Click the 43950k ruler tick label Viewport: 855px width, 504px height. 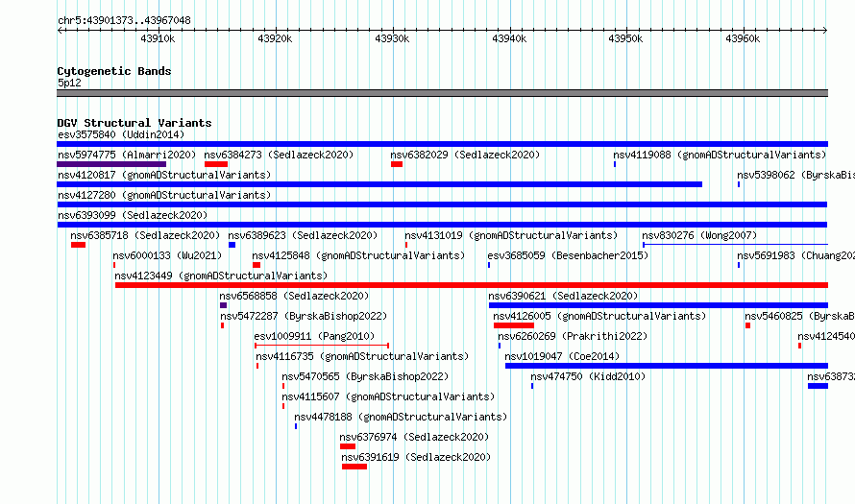click(625, 38)
